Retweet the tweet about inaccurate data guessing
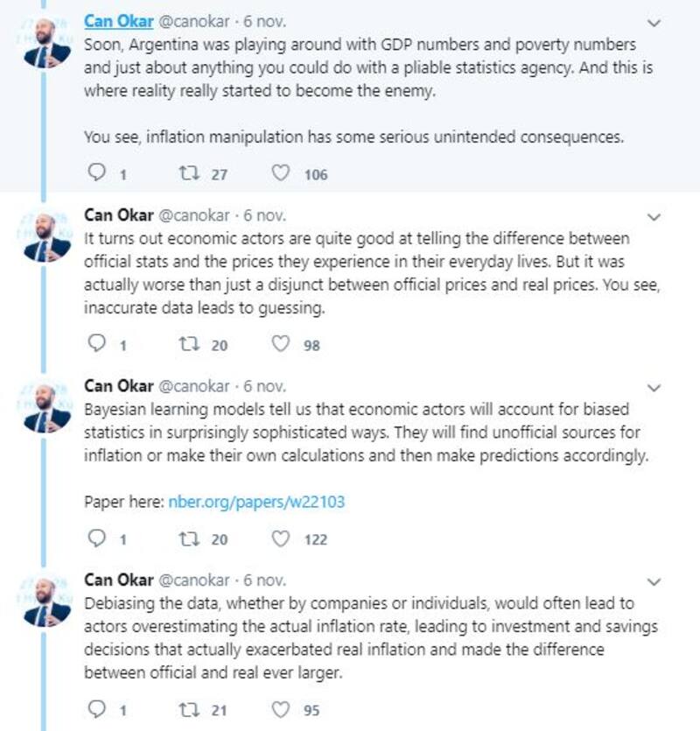700x731 pixels. [185, 345]
